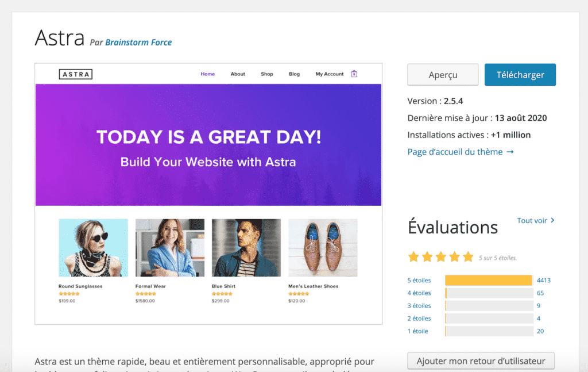Click the arrow beside Tout voir

(x=552, y=220)
